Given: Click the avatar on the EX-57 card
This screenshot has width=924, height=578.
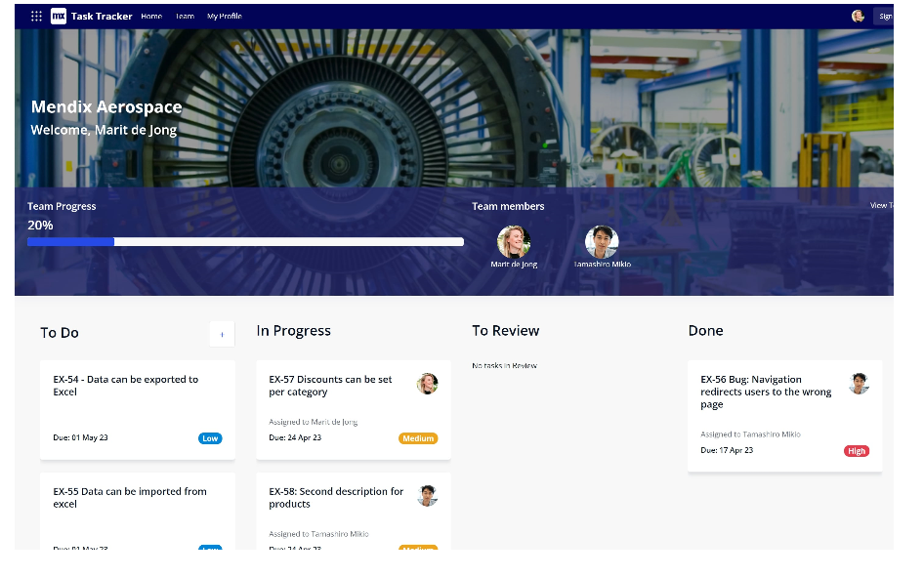Looking at the screenshot, I should point(427,384).
